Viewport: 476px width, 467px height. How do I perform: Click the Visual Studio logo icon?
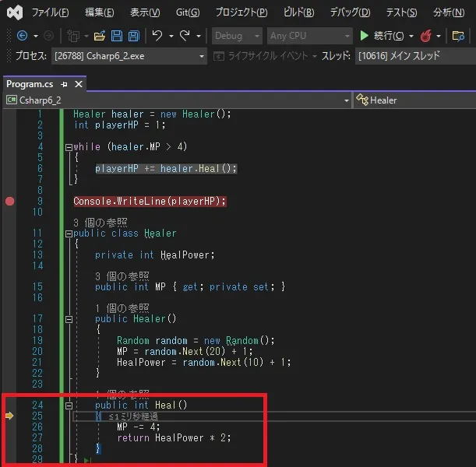pyautogui.click(x=13, y=12)
